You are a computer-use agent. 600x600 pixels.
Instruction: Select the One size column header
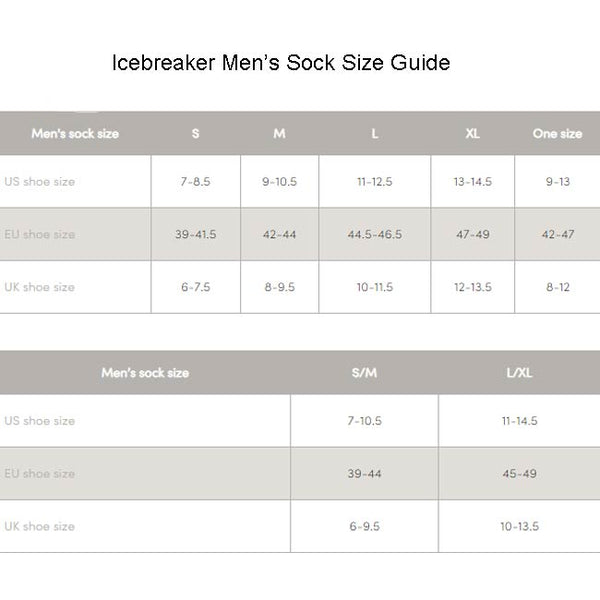(557, 134)
